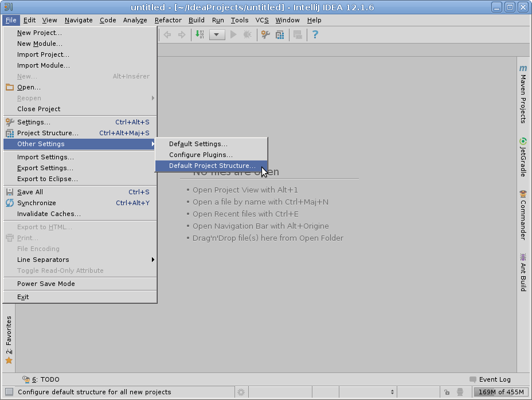
Task: Choose Close Project from File menu
Action: (x=80, y=109)
